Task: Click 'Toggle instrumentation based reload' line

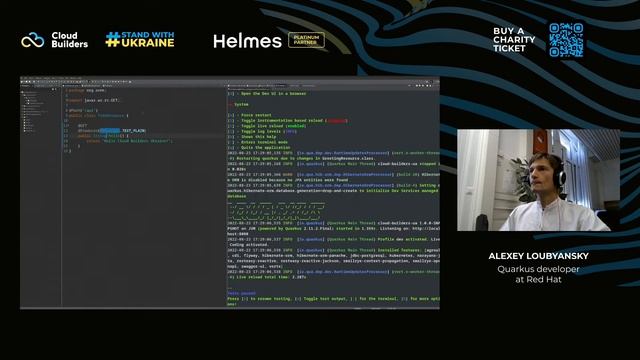Action: (287, 120)
